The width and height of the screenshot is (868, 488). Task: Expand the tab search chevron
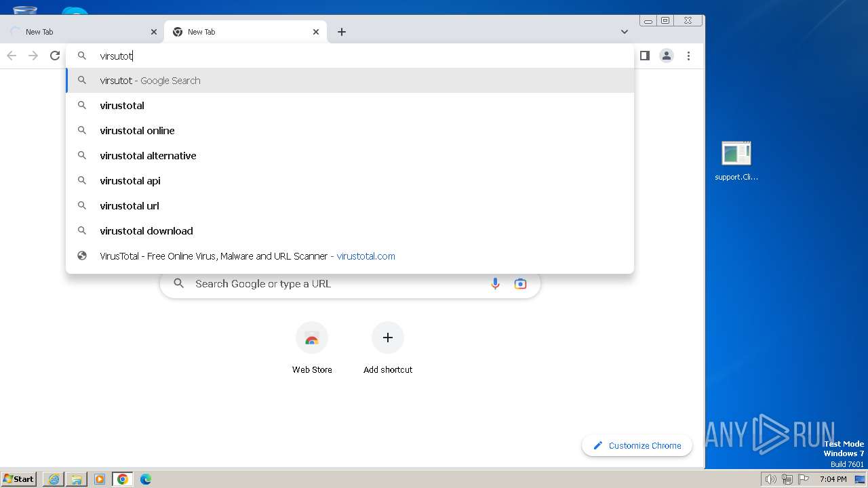click(625, 32)
